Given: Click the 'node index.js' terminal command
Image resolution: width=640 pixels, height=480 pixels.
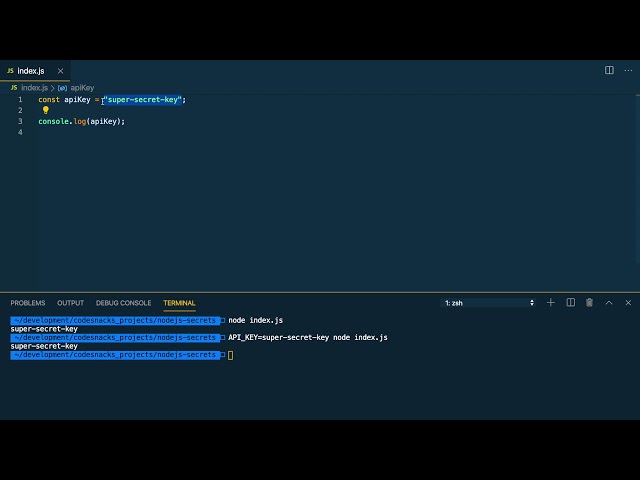Looking at the screenshot, I should (256, 320).
